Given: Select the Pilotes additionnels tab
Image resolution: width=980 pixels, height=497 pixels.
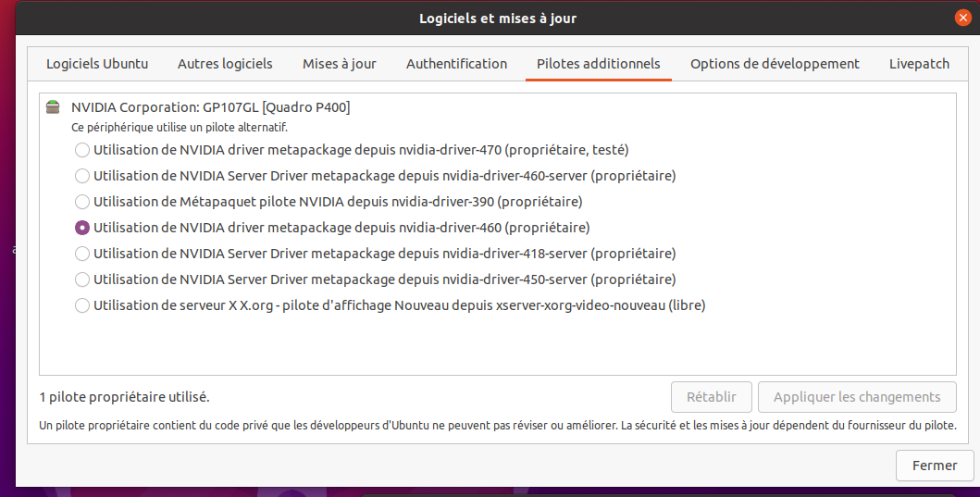Looking at the screenshot, I should pos(599,64).
